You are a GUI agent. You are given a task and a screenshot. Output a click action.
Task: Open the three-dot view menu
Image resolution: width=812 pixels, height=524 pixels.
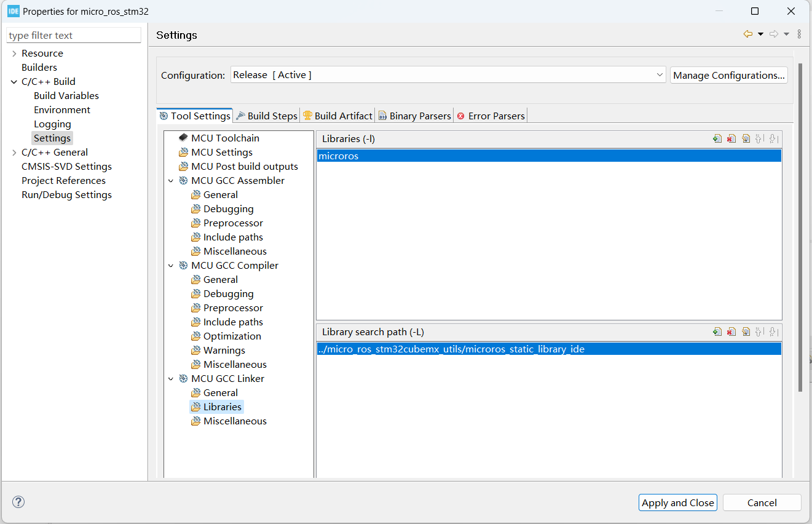pyautogui.click(x=799, y=34)
